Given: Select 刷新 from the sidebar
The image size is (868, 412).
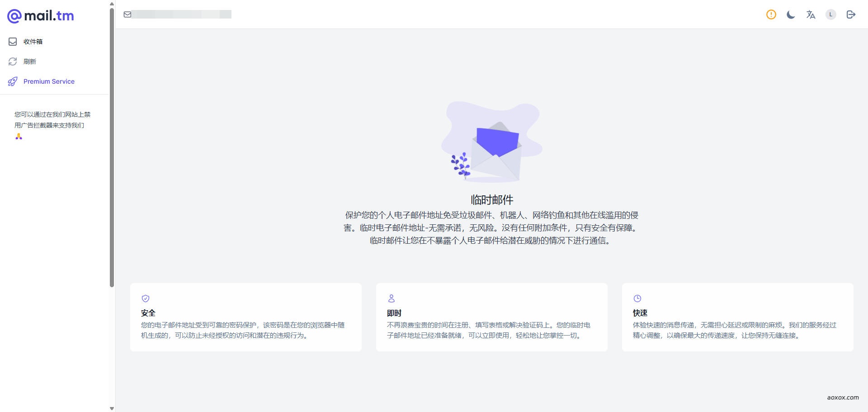Looking at the screenshot, I should [x=29, y=62].
